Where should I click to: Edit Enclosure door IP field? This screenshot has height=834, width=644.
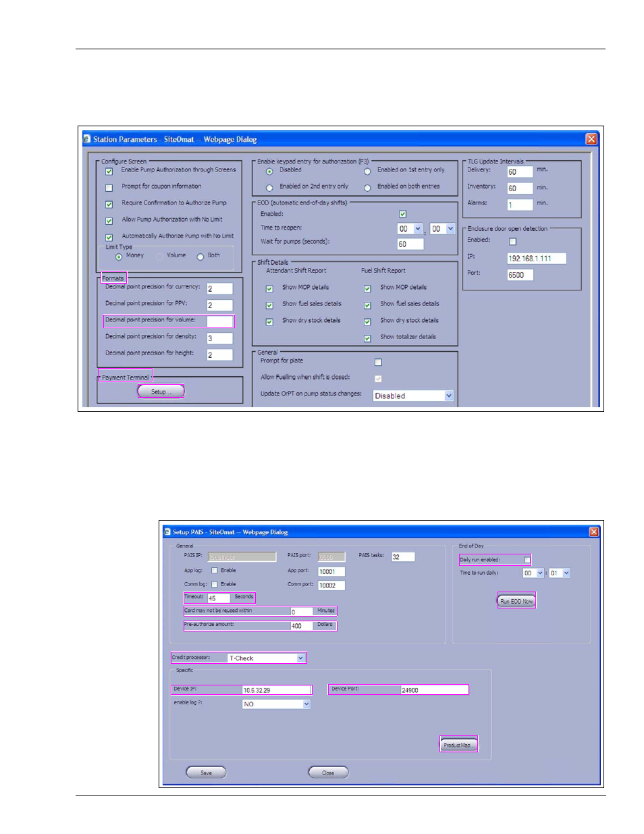(x=537, y=259)
